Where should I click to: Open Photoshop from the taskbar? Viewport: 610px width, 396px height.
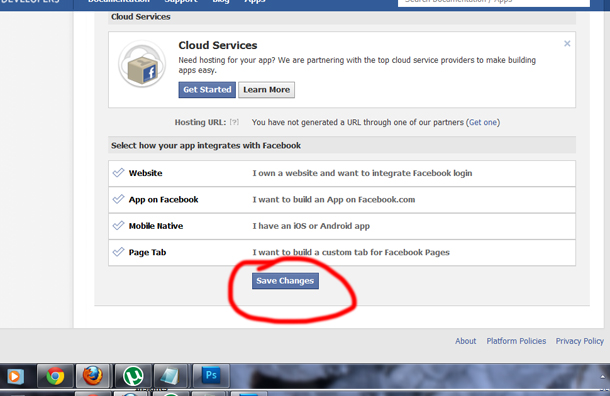(x=211, y=376)
